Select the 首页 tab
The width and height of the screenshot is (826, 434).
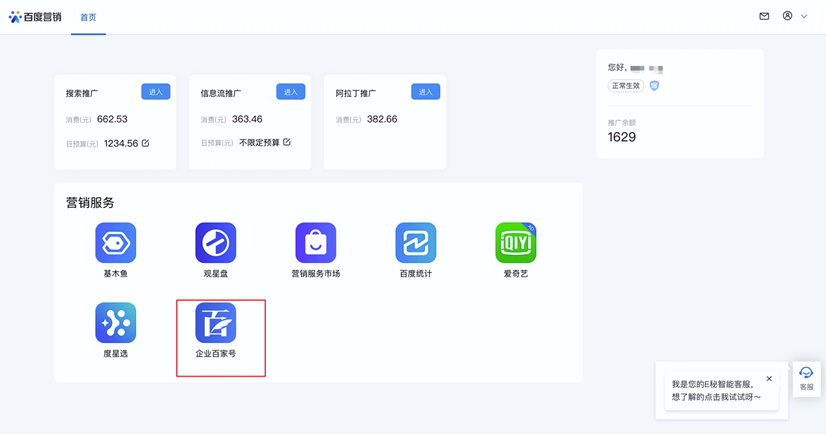88,17
